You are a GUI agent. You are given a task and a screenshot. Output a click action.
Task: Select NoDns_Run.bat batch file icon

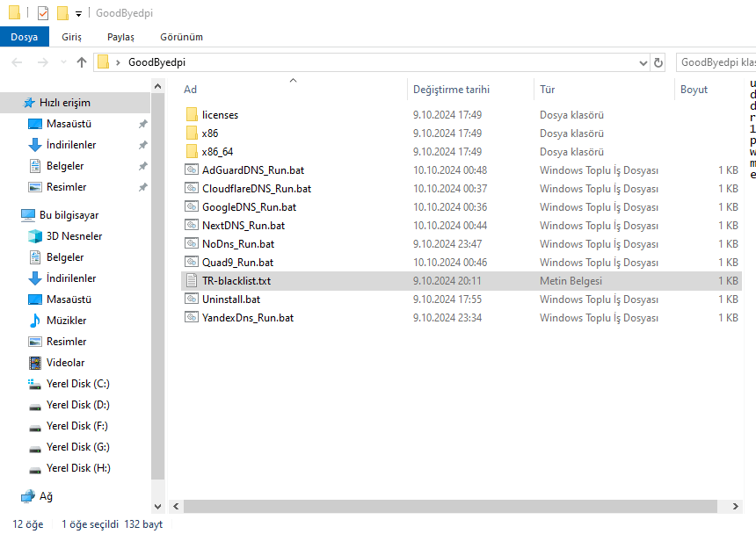tap(192, 243)
